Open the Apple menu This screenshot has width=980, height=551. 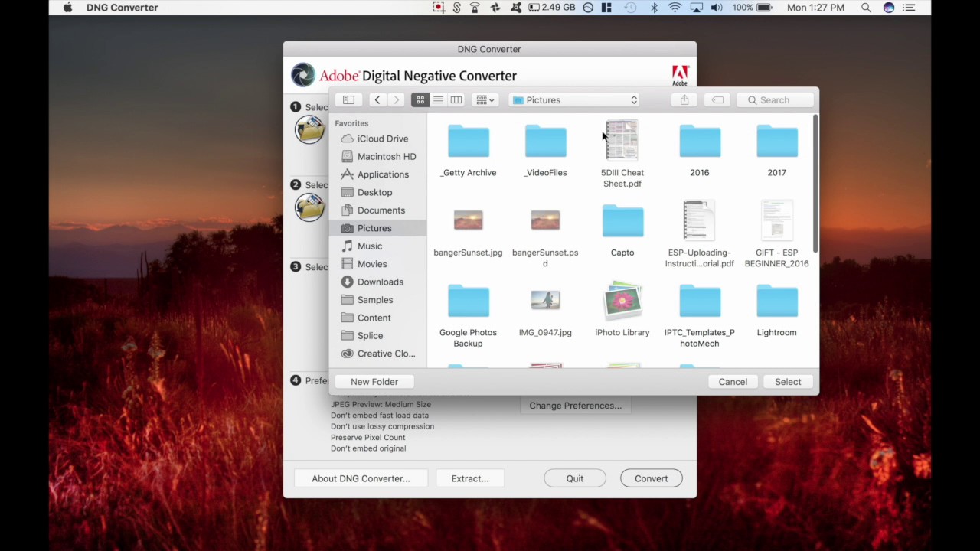click(67, 8)
